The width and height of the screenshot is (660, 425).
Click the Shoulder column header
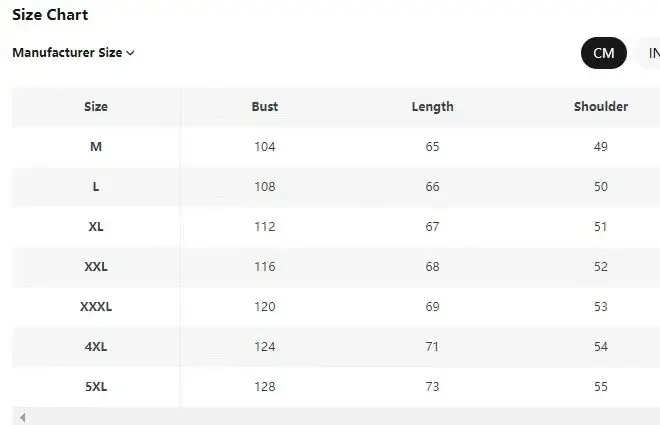coord(600,107)
